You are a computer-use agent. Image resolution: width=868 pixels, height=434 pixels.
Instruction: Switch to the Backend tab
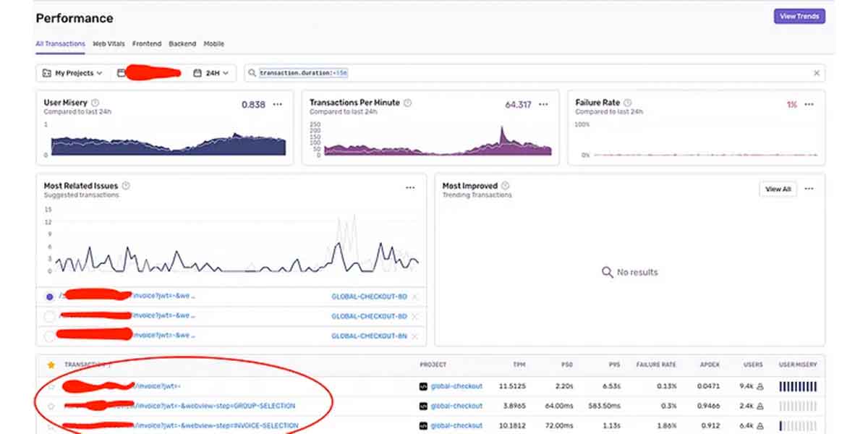(x=182, y=43)
